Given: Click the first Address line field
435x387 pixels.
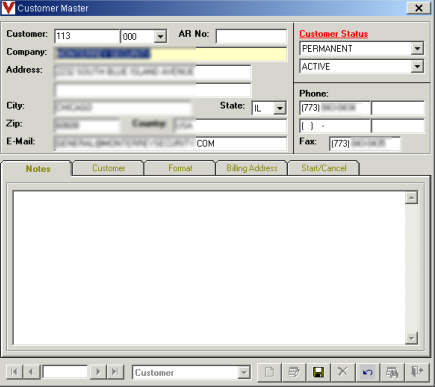Looking at the screenshot, I should (153, 72).
